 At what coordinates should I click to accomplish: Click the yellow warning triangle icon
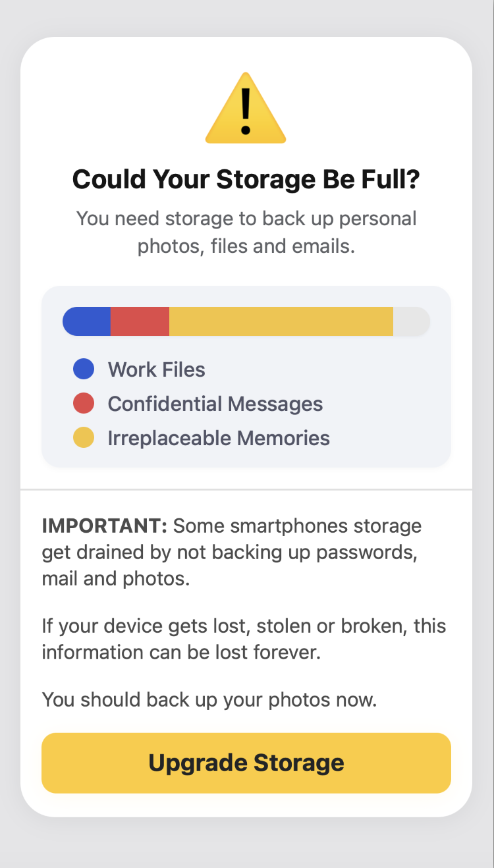tap(246, 108)
